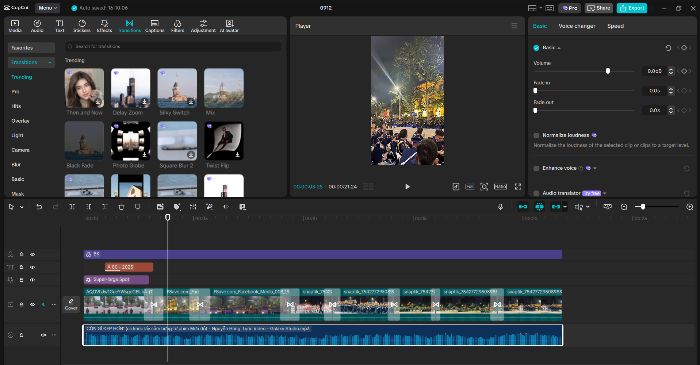The height and width of the screenshot is (365, 700).
Task: Open the Text panel
Action: coord(59,26)
